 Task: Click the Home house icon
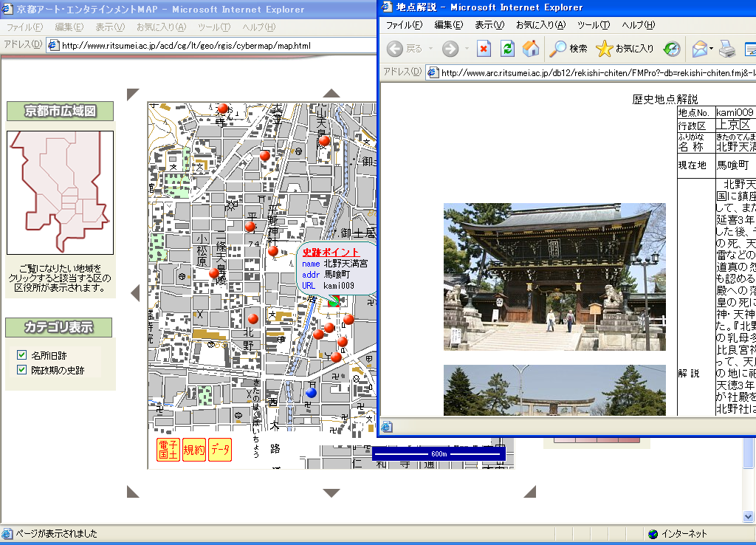point(530,48)
